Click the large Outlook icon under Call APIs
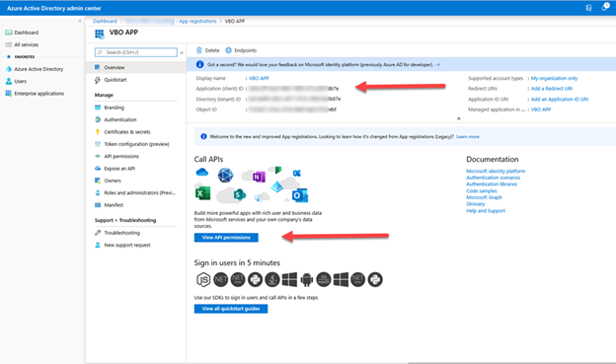This screenshot has width=616, height=364. coord(300,195)
